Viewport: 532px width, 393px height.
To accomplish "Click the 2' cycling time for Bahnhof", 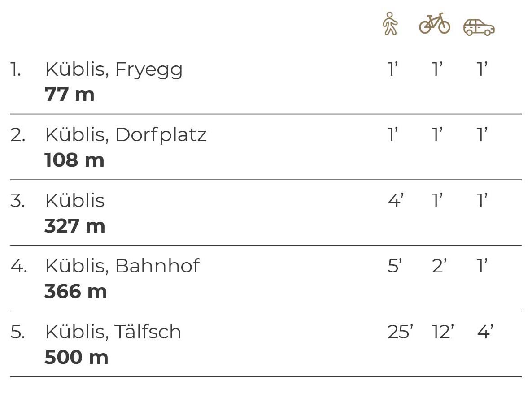I will (440, 266).
